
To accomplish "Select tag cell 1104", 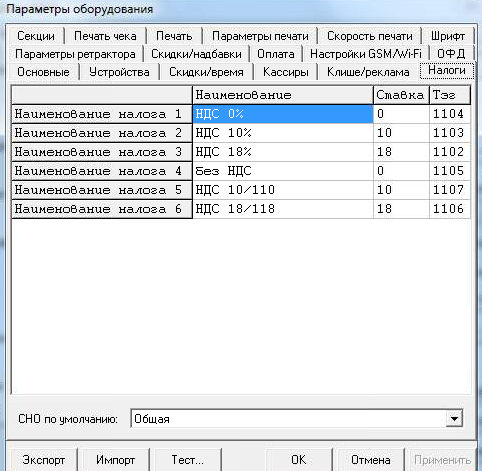I will [450, 114].
